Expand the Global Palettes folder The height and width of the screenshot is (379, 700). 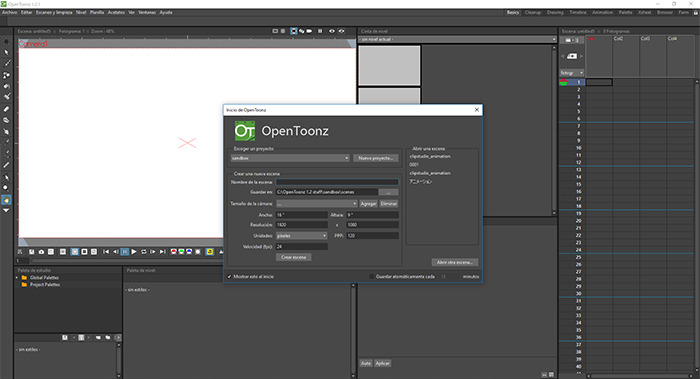[x=17, y=278]
